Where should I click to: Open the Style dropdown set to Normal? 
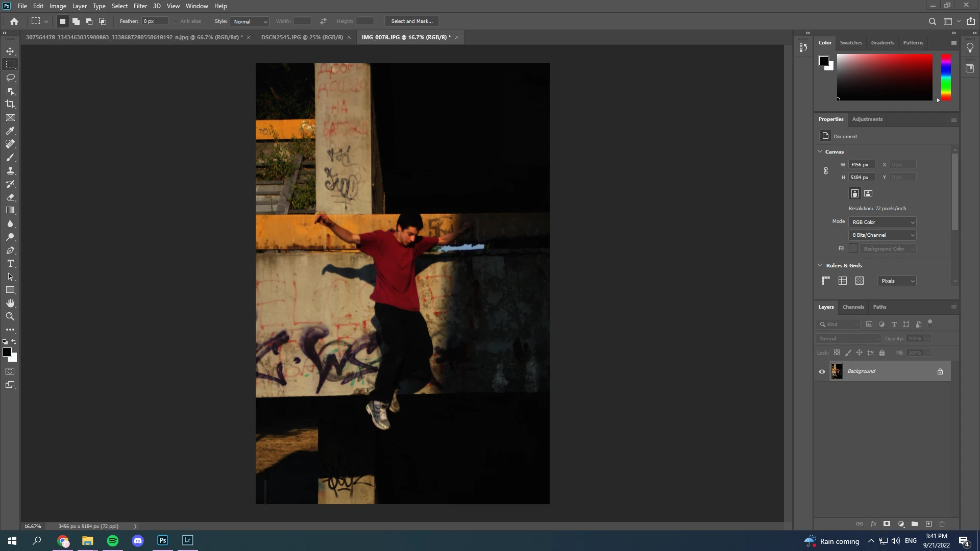pyautogui.click(x=250, y=21)
